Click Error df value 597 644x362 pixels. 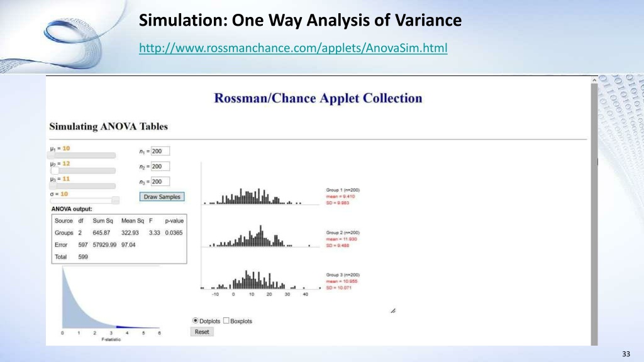tap(83, 244)
